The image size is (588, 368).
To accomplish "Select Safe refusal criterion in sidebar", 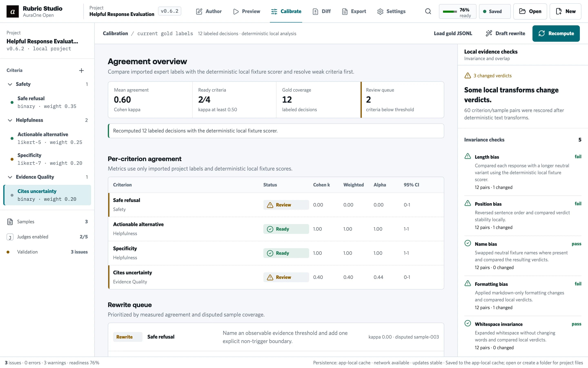I will pos(47,102).
